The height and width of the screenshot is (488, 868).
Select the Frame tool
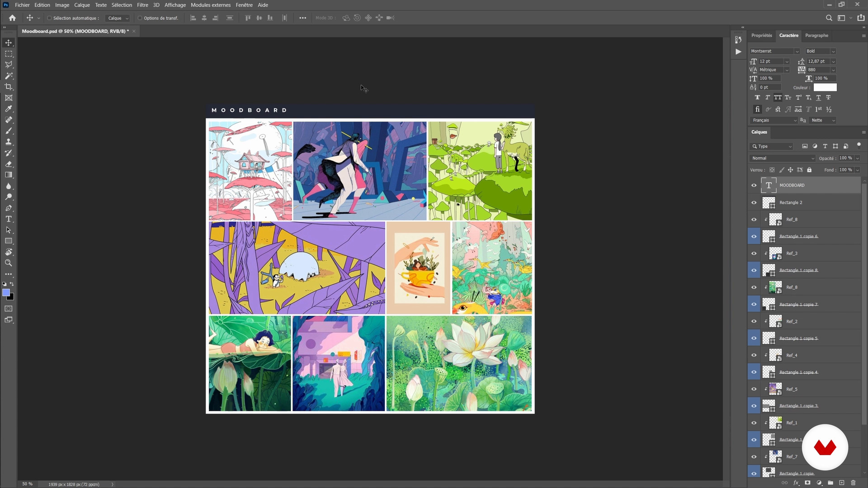click(9, 98)
